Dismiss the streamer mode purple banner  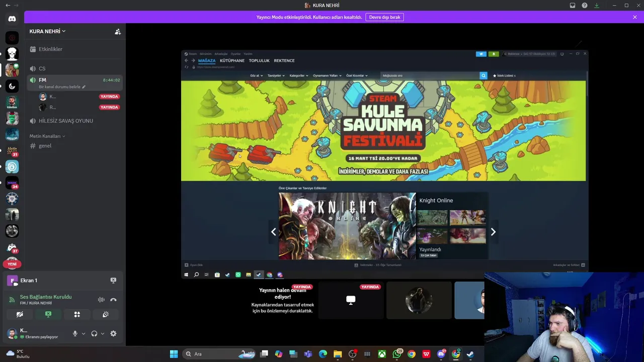click(635, 17)
